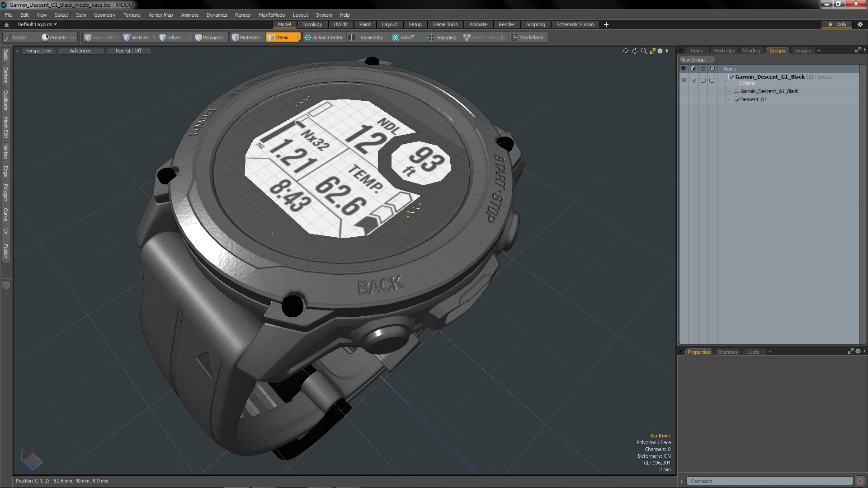This screenshot has height=488, width=868.
Task: Toggle render camera icon for Garmin_Descent_G1_Black group
Action: [693, 80]
